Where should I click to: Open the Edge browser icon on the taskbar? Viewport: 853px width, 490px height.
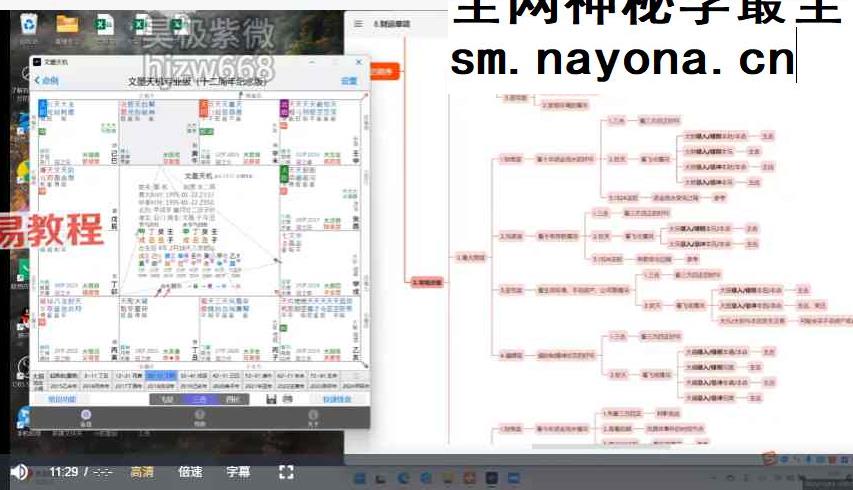[403, 479]
